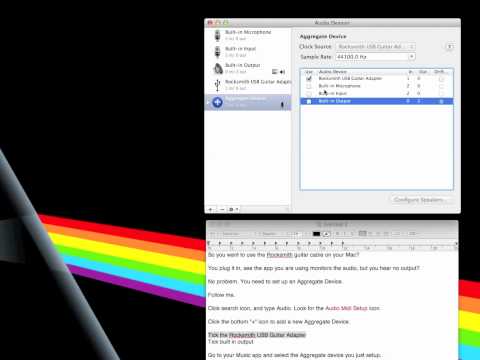Align text right in TextEdit toolbar
Viewport: 480px width, 360px height.
point(386,234)
